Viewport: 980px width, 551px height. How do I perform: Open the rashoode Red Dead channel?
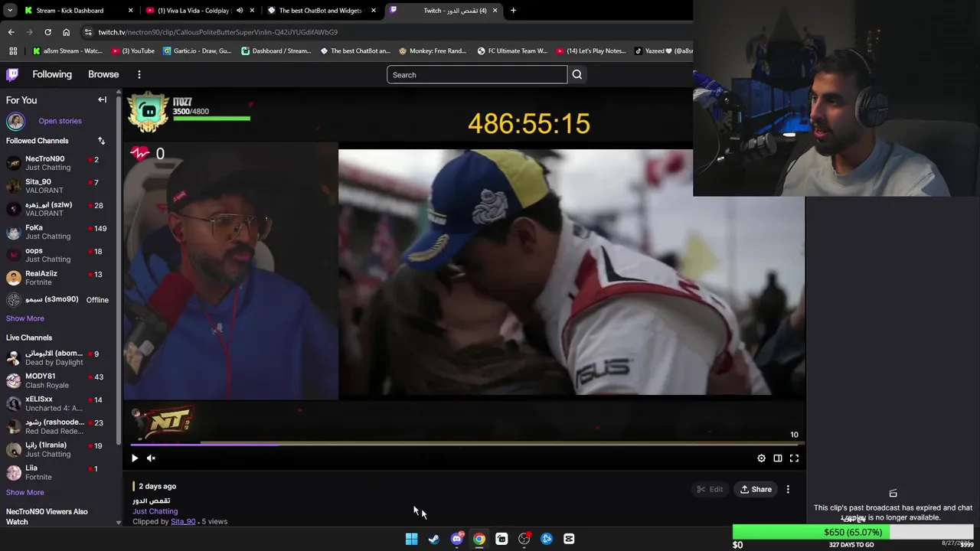(57, 426)
